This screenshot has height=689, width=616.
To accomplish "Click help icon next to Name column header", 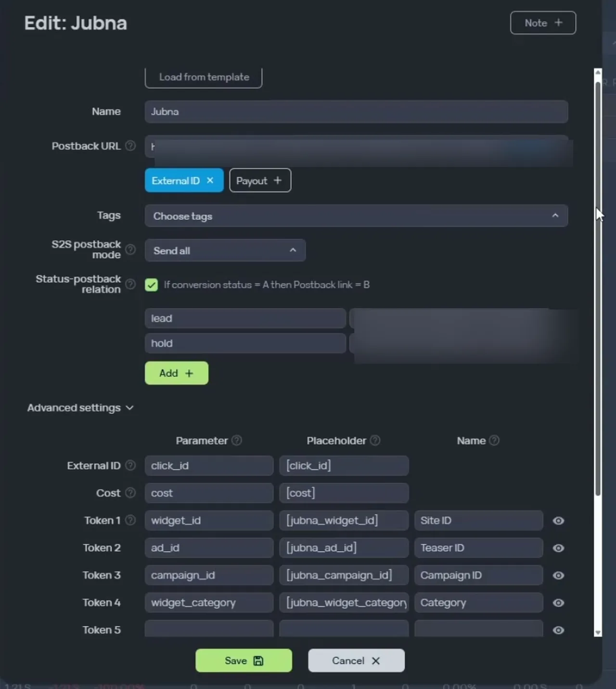I will [494, 440].
